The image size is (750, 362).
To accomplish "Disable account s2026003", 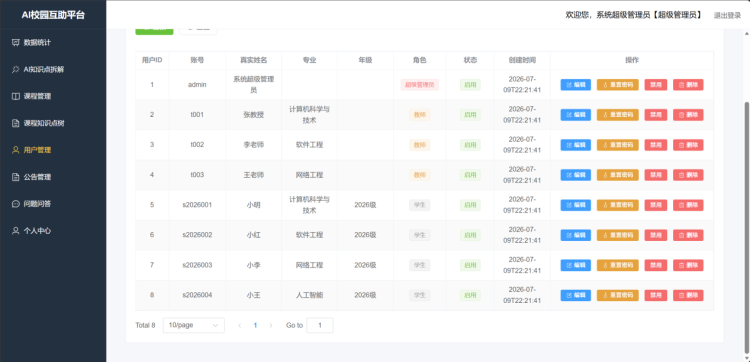I will point(656,265).
